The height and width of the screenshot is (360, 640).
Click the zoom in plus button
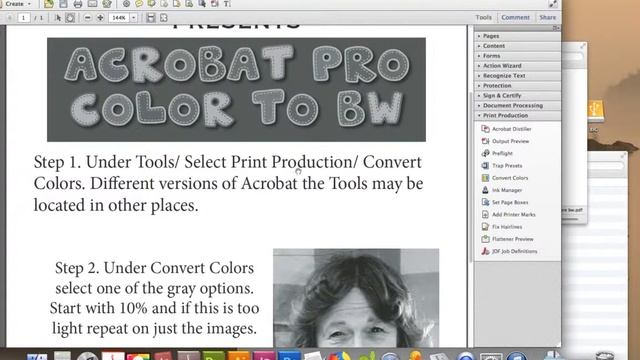click(100, 18)
